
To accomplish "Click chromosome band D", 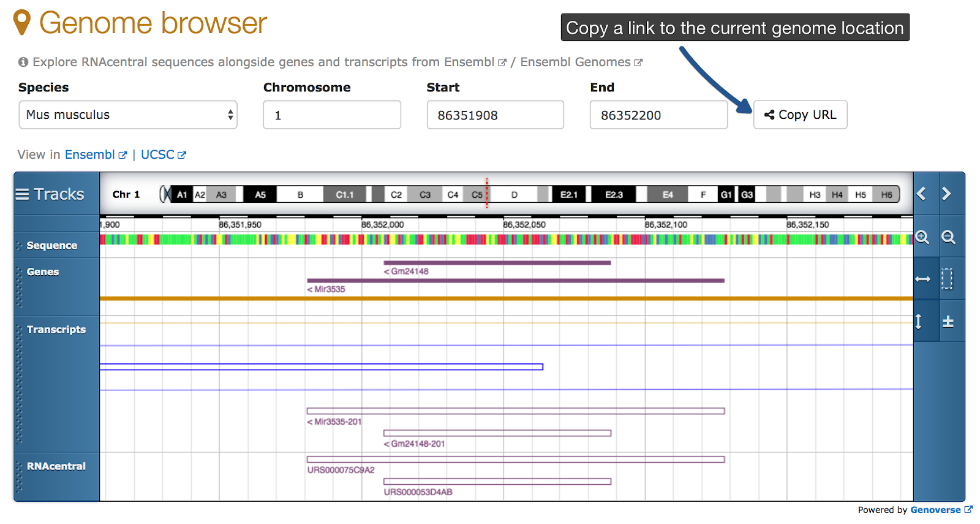I will [x=514, y=195].
